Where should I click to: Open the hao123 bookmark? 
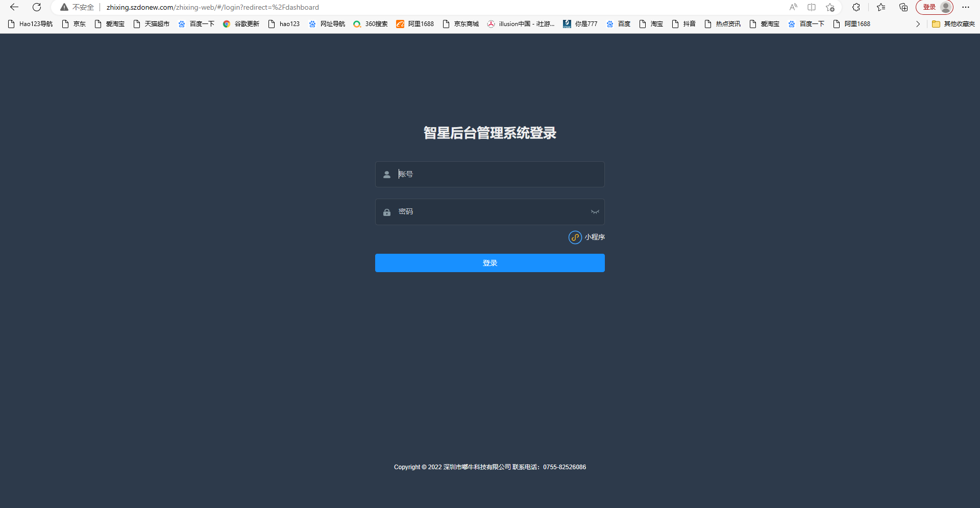pos(284,24)
